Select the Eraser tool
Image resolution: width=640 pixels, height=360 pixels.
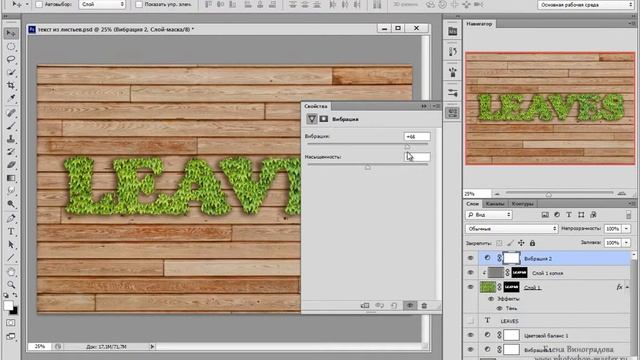tap(11, 165)
